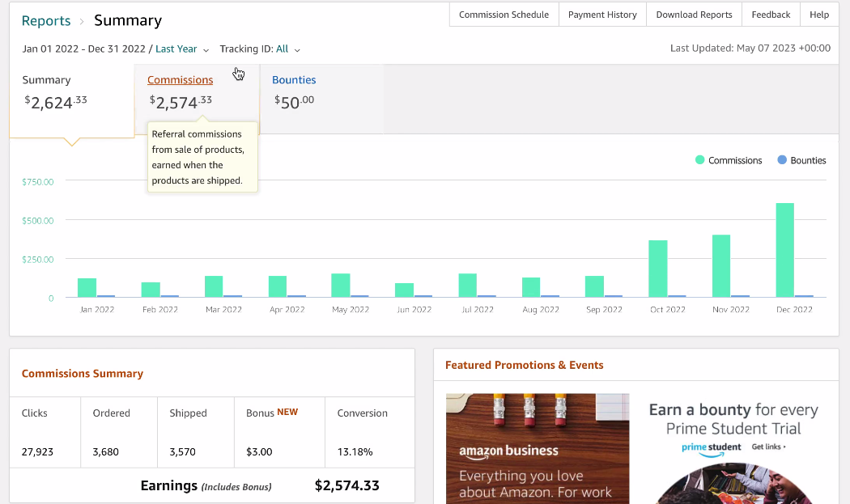
Task: Click the Prime Student logo
Action: pos(712,449)
